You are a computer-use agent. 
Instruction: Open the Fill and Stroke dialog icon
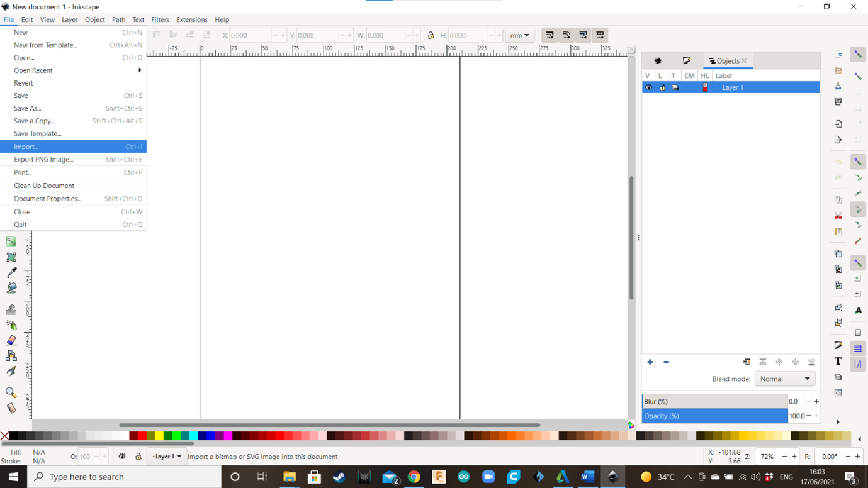click(838, 345)
